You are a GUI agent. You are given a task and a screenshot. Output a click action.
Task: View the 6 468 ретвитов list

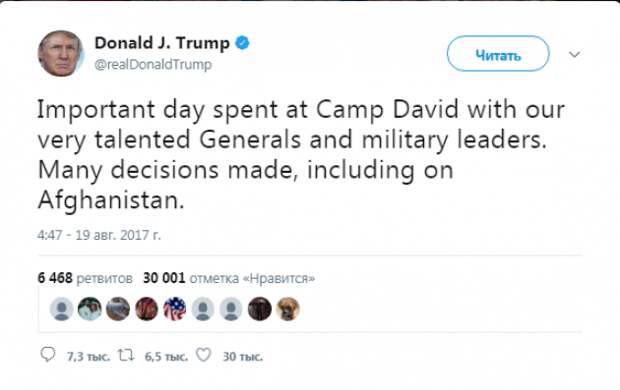[x=85, y=278]
